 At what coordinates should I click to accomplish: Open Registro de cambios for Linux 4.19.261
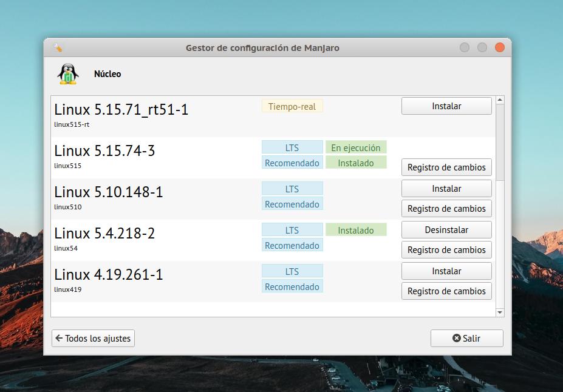446,291
